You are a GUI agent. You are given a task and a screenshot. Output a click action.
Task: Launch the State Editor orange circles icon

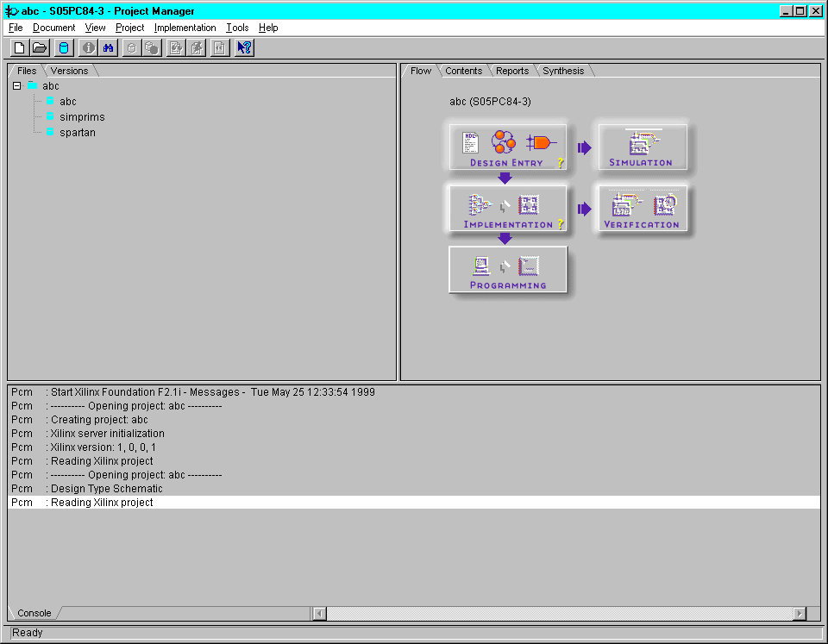[503, 141]
